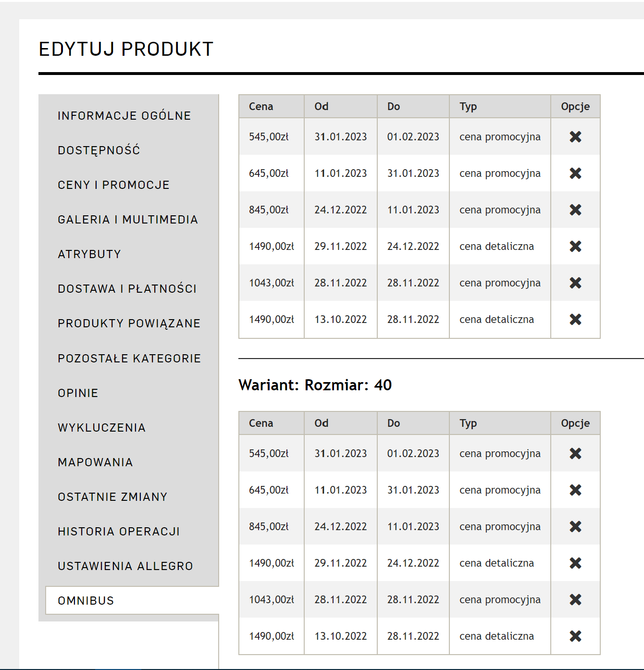
Task: Remove the 645,00zł promotional price in the top table
Action: (575, 174)
